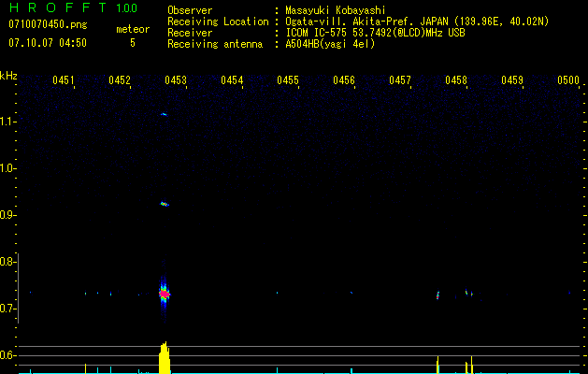Click the kHz axis unit label
Screen dimensions: 588x374
click(x=8, y=76)
